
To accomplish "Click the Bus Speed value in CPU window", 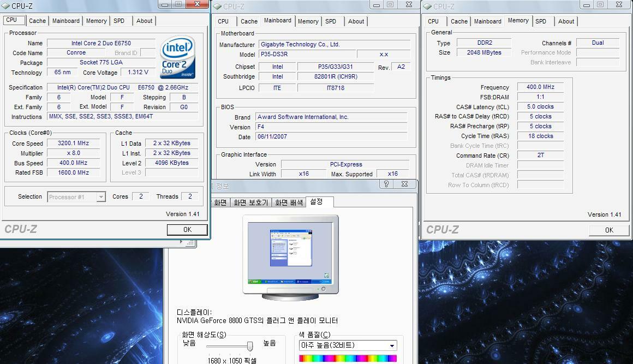I will pos(74,163).
